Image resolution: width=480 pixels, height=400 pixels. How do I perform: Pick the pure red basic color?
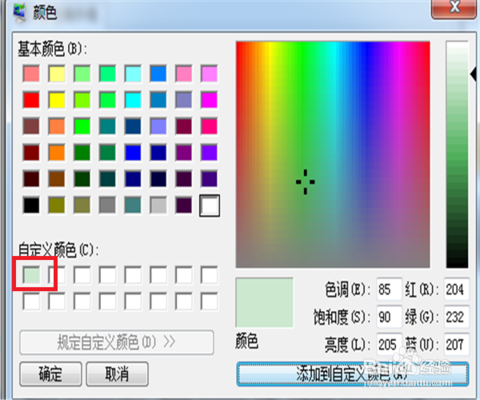tap(31, 100)
